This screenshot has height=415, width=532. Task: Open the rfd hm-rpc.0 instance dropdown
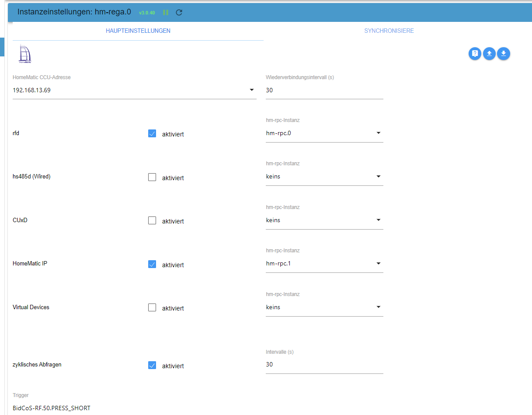coord(324,133)
